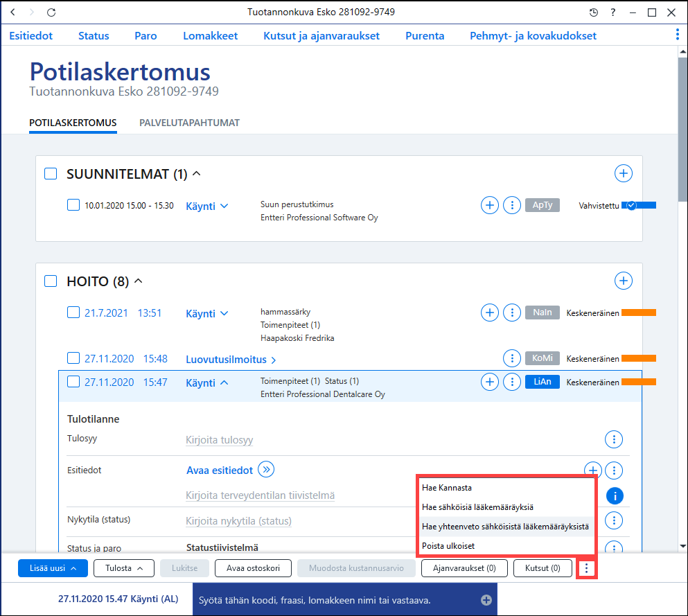Image resolution: width=688 pixels, height=616 pixels.
Task: Click the KoMi badge on Luovutusilmoitus row
Action: [543, 358]
